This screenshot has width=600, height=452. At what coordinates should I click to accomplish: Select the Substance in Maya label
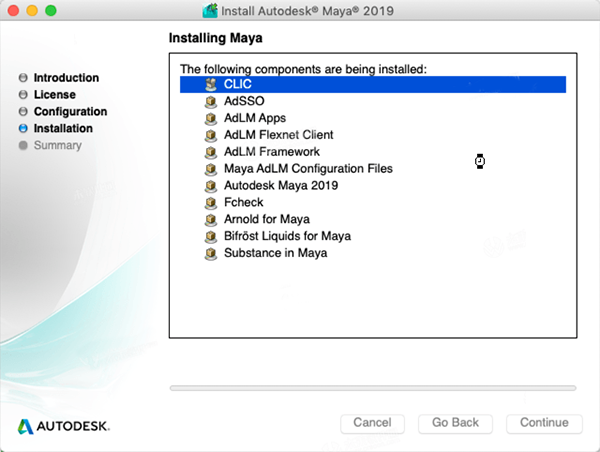tap(276, 253)
